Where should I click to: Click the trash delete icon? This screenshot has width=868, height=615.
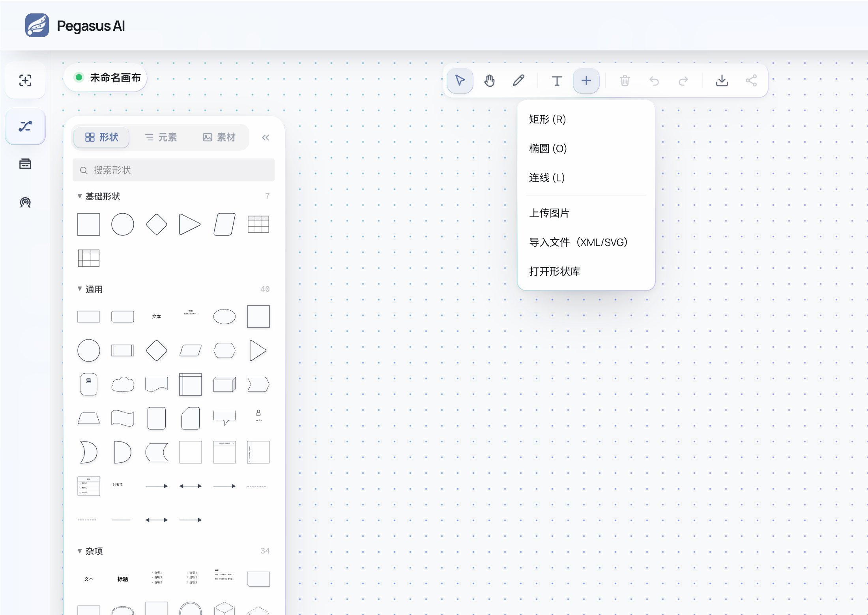[x=625, y=81]
